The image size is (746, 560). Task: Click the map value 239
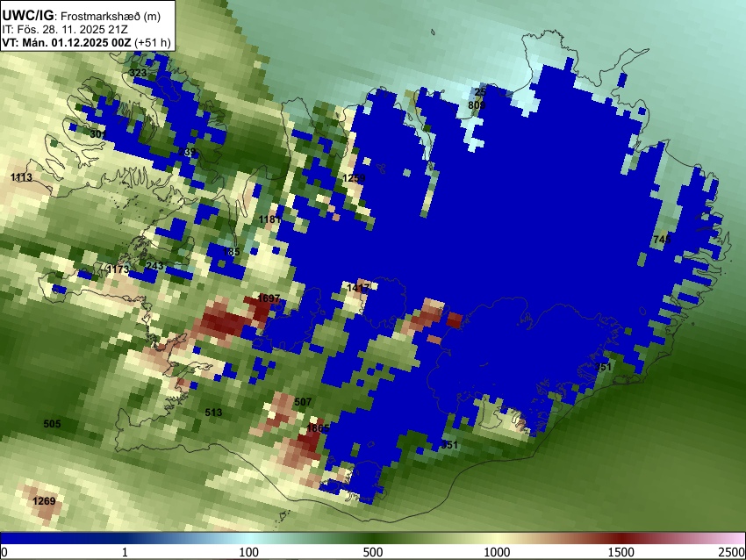[187, 152]
